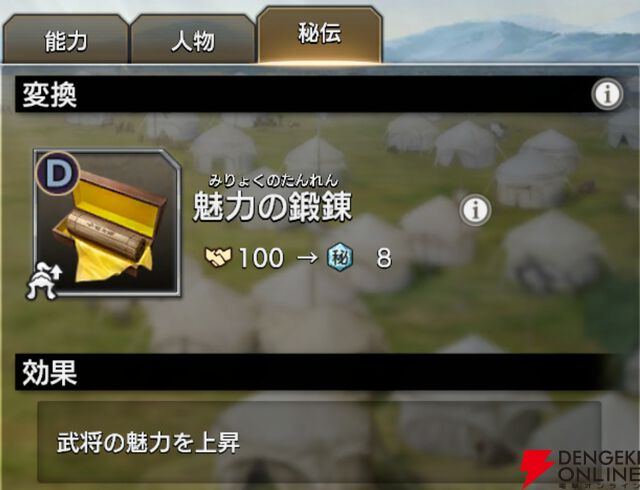
Task: Click the info icon in 変換 header
Action: click(607, 94)
